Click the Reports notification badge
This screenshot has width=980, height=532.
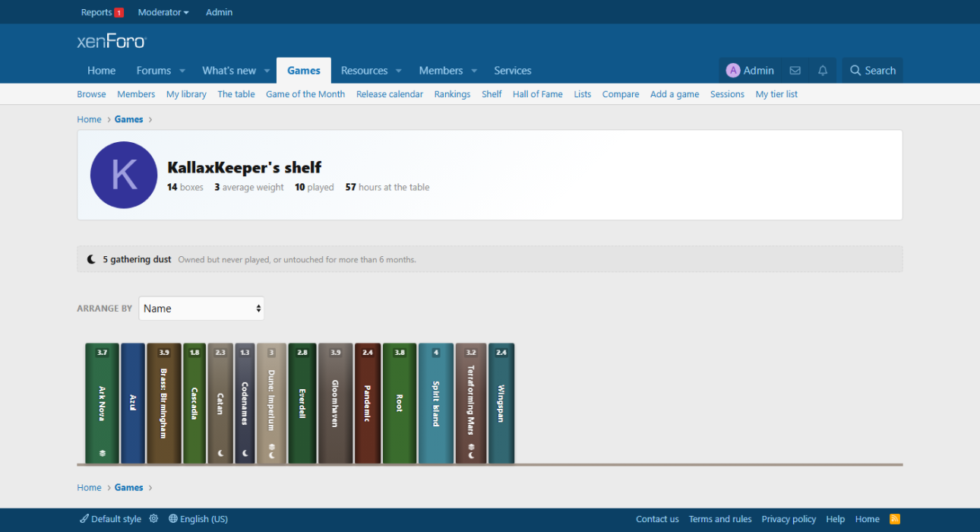coord(119,13)
